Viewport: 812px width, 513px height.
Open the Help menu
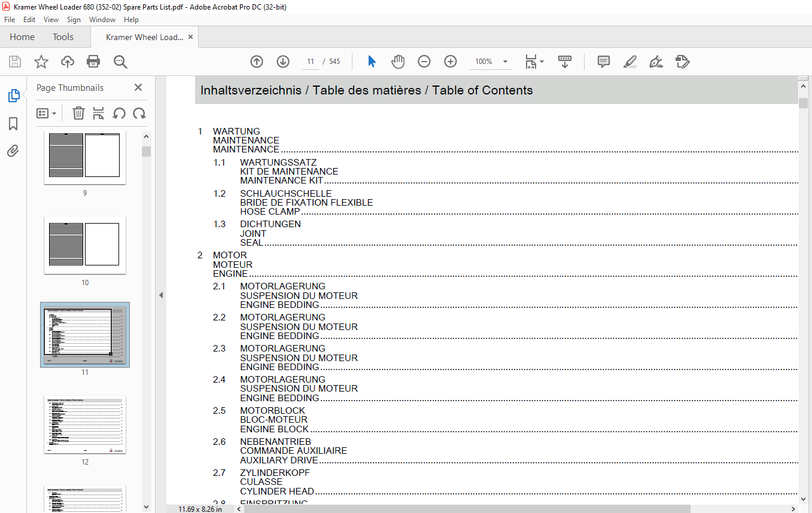tap(131, 20)
